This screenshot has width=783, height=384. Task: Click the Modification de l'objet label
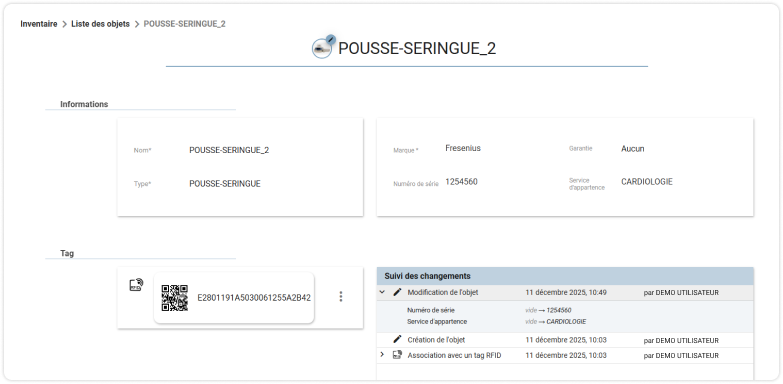click(x=443, y=293)
